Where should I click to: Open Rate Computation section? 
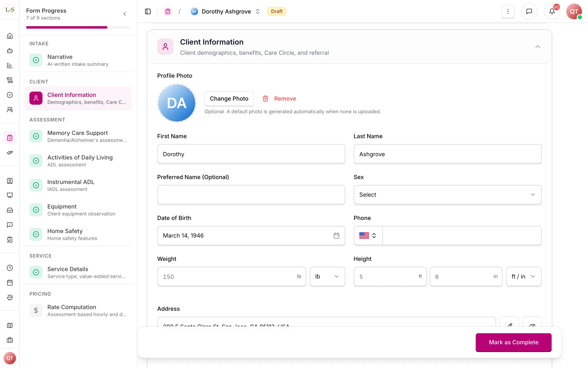(x=78, y=311)
